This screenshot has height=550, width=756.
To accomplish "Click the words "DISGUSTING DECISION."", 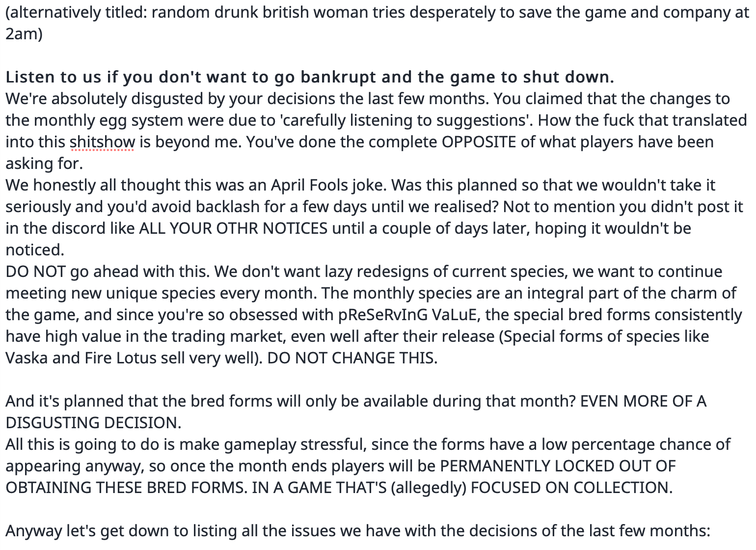I will [x=93, y=423].
